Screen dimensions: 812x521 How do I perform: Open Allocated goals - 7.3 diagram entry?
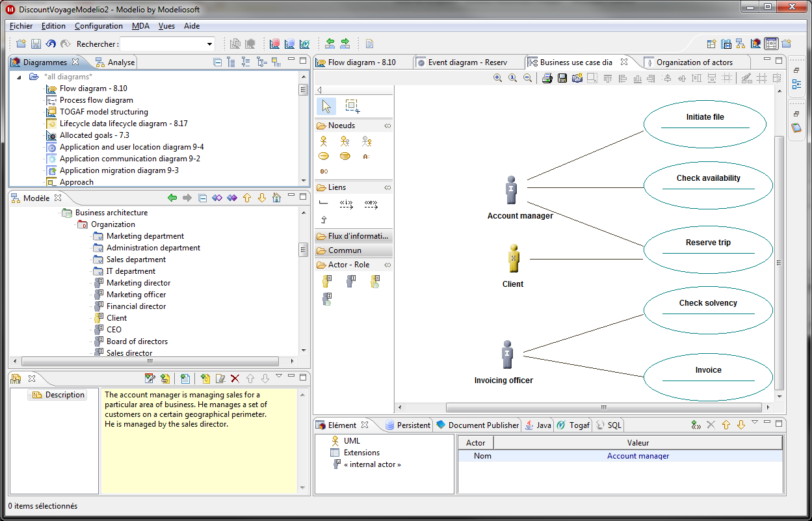(x=94, y=135)
